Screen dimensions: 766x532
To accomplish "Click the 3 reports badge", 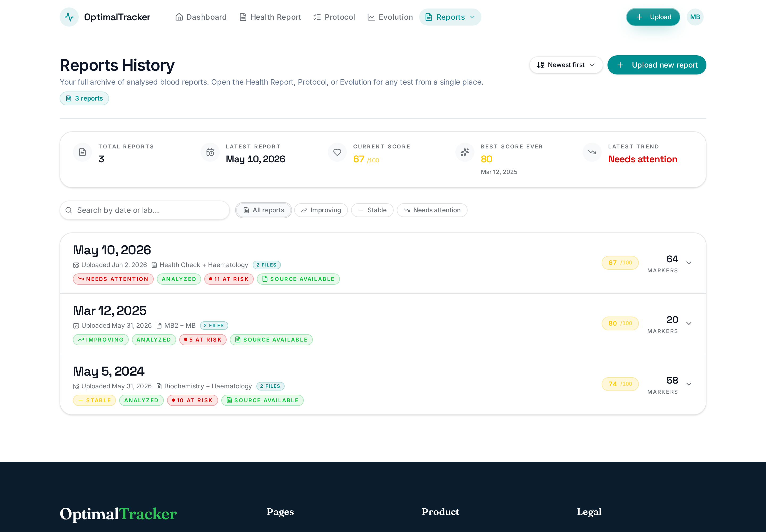I will coord(84,98).
